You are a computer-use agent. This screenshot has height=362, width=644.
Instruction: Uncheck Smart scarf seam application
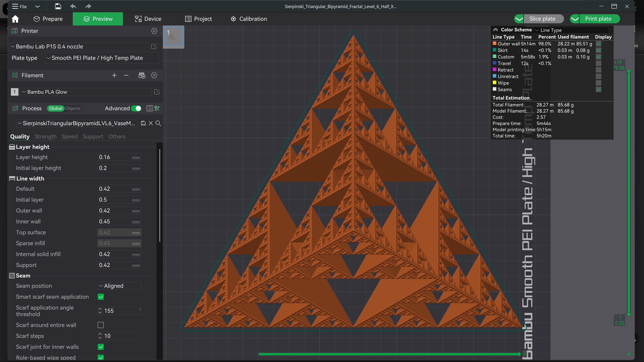click(100, 296)
